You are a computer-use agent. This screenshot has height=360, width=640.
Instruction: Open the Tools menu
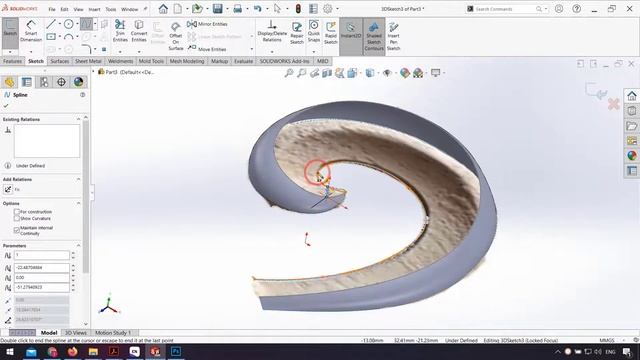(x=111, y=9)
